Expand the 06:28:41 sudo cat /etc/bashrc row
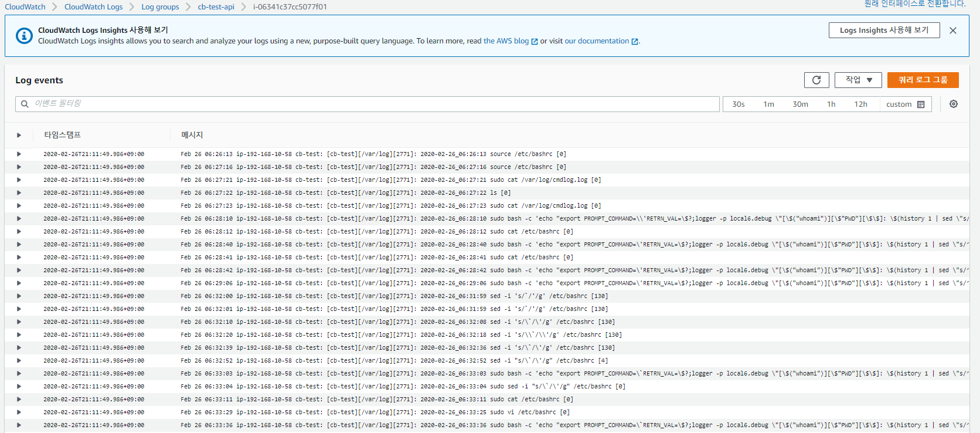This screenshot has height=433, width=980. click(x=19, y=258)
